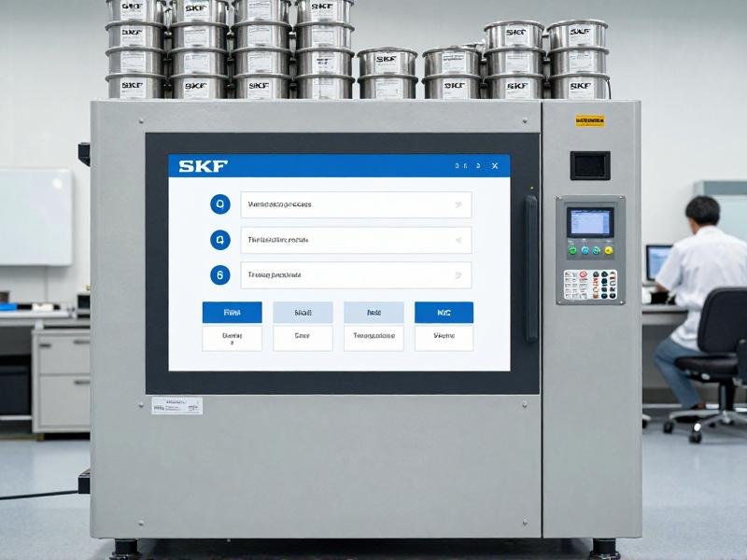This screenshot has height=560, width=747.
Task: Select the light blue tab beside the first dark tab
Action: pyautogui.click(x=303, y=313)
